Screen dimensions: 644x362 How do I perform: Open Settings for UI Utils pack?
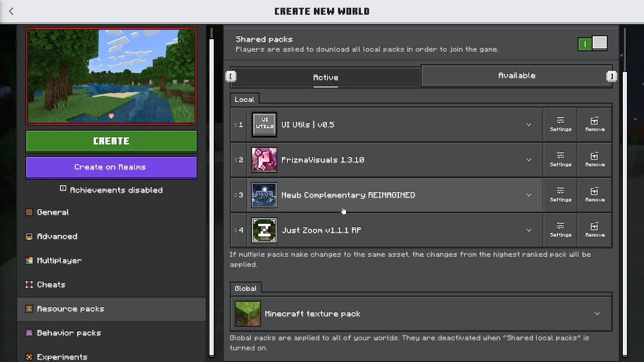pos(560,125)
